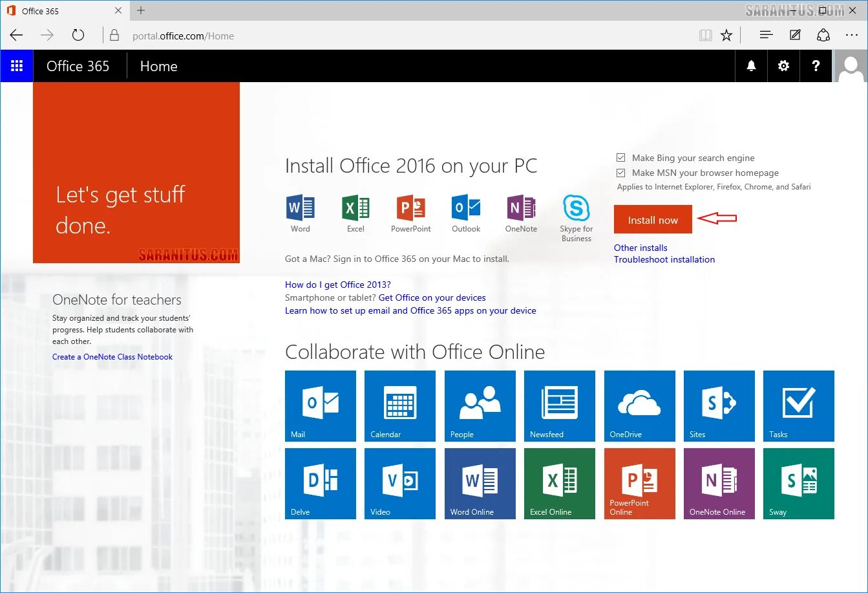Open a new browser tab
Viewport: 868px width, 593px height.
coord(141,10)
